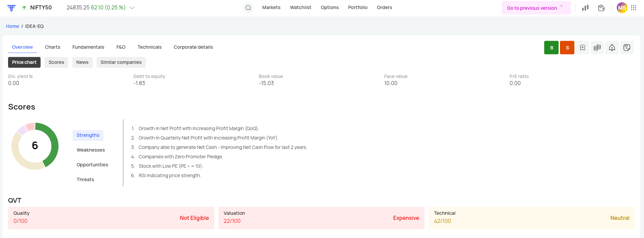Click the green B buy button

(x=552, y=48)
